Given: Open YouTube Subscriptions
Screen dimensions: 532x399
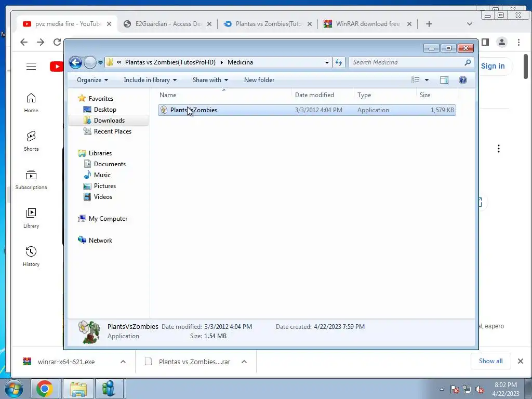Looking at the screenshot, I should (x=31, y=180).
